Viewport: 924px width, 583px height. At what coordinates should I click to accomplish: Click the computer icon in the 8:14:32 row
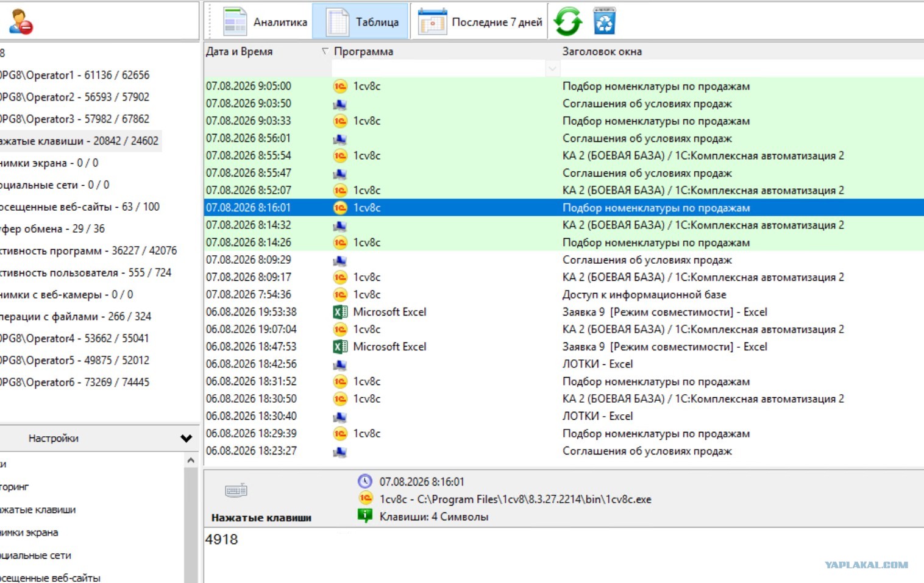point(340,226)
